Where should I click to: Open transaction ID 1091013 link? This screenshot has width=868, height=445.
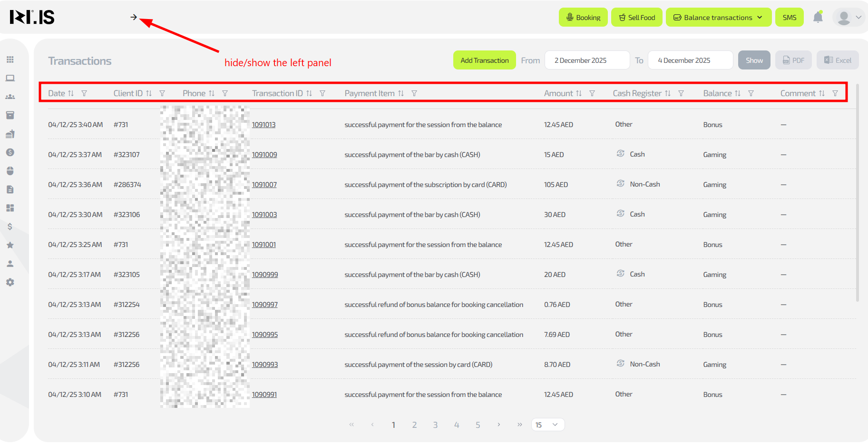[x=263, y=125]
